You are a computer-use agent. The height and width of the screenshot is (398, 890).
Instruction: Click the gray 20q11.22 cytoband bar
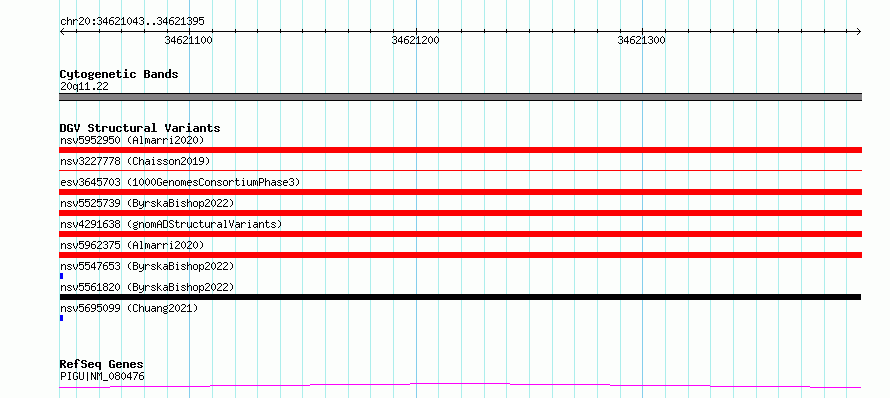(460, 97)
